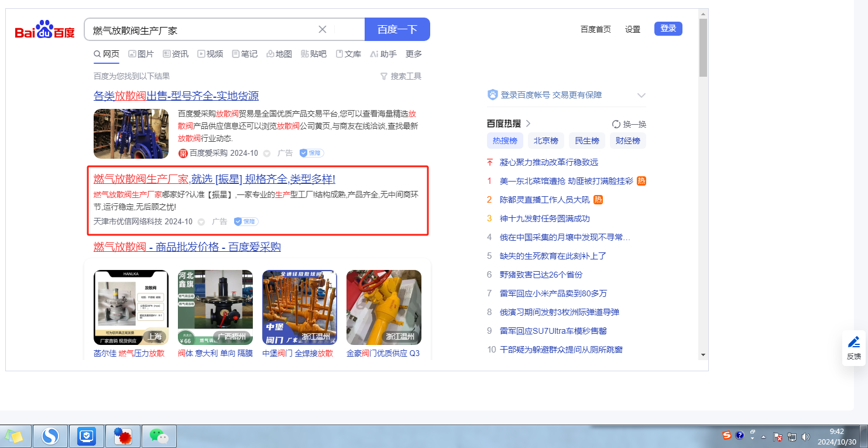This screenshot has height=448, width=868.
Task: Click the 天津市优信网络科技 source text
Action: tap(128, 222)
